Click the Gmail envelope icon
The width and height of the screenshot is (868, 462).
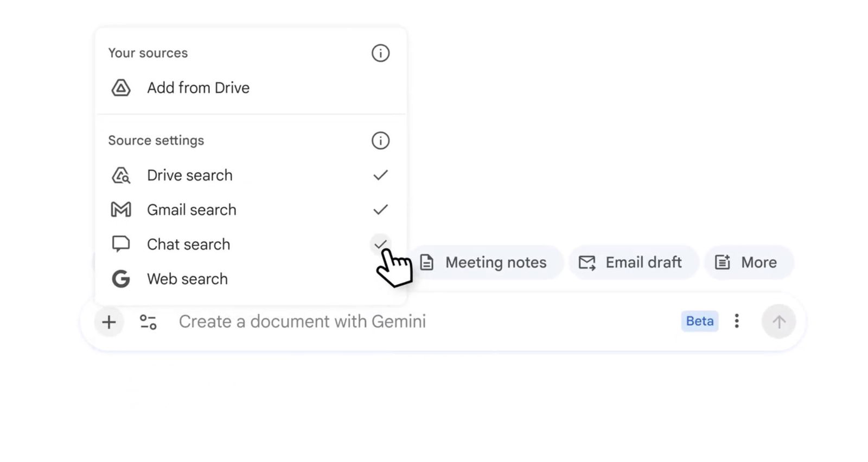click(121, 210)
